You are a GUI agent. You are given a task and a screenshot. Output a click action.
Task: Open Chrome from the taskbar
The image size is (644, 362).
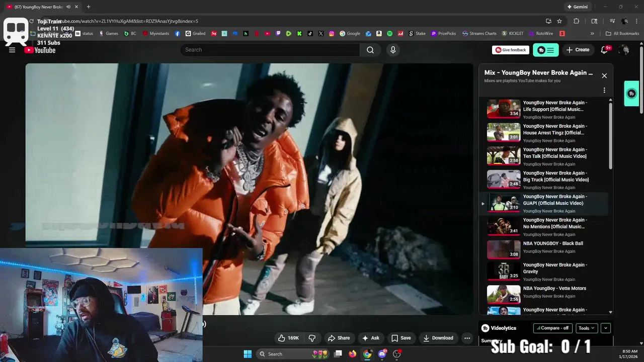(367, 354)
